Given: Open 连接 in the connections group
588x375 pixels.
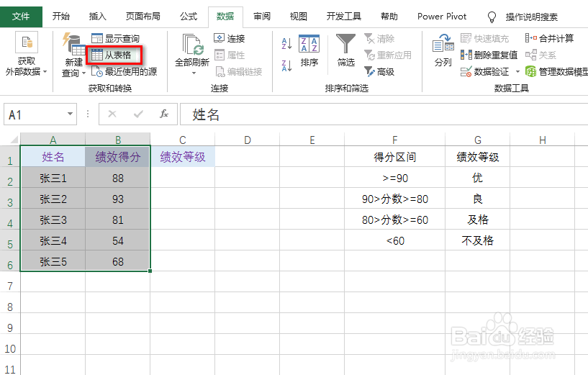Looking at the screenshot, I should pyautogui.click(x=230, y=38).
